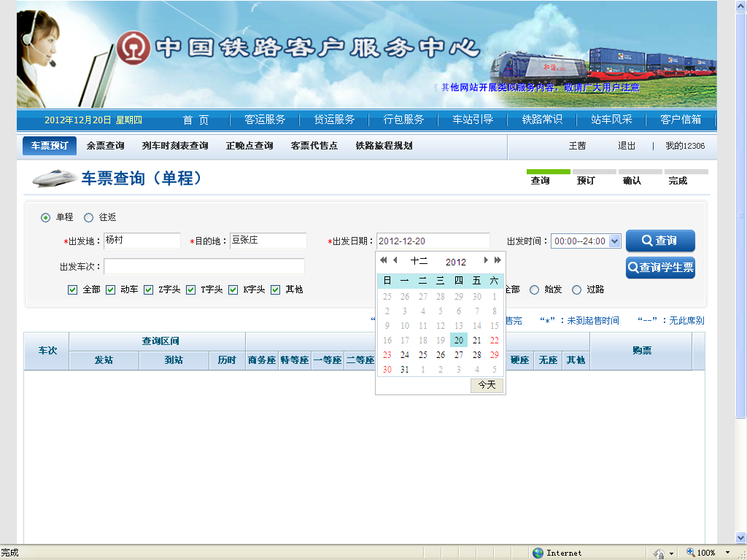747x560 pixels.
Task: Go to next year in calendar
Action: 498,260
